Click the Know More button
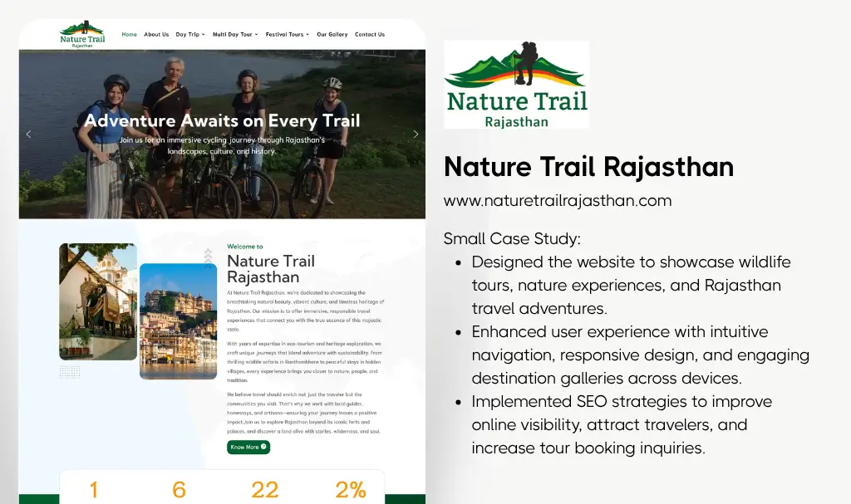The image size is (851, 504). (248, 447)
